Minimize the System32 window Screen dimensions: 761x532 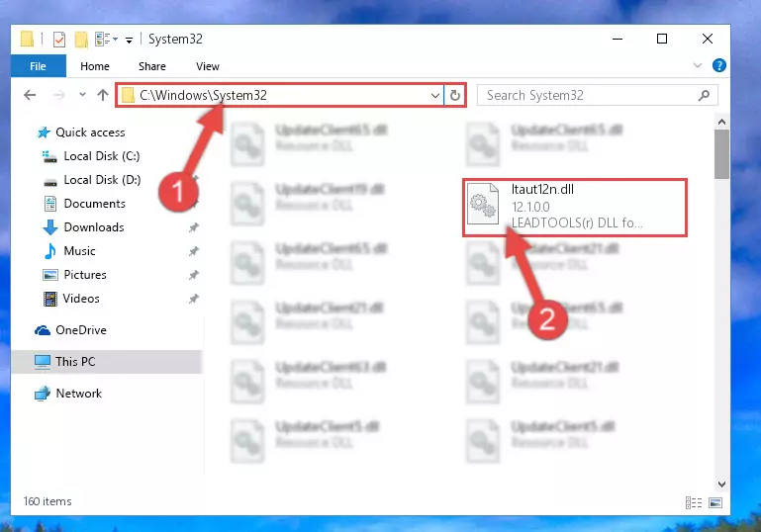pos(618,39)
